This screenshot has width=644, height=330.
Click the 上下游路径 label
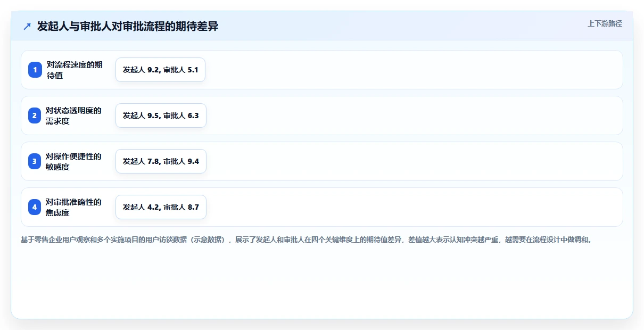click(x=605, y=23)
